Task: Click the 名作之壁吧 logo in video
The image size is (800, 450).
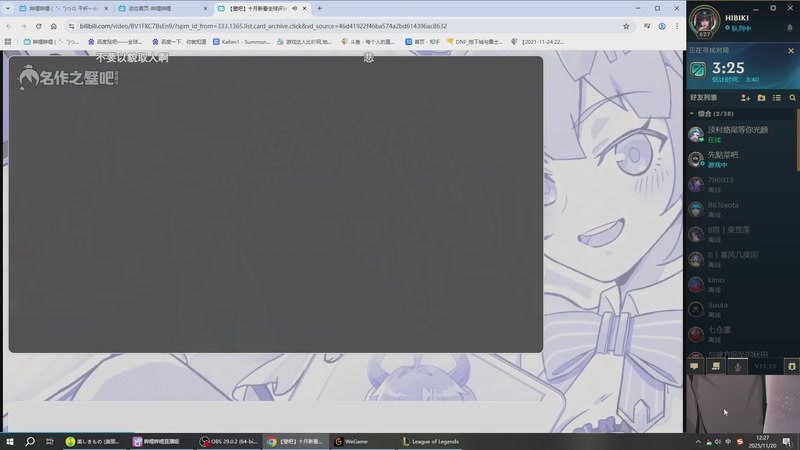Action: (x=68, y=78)
